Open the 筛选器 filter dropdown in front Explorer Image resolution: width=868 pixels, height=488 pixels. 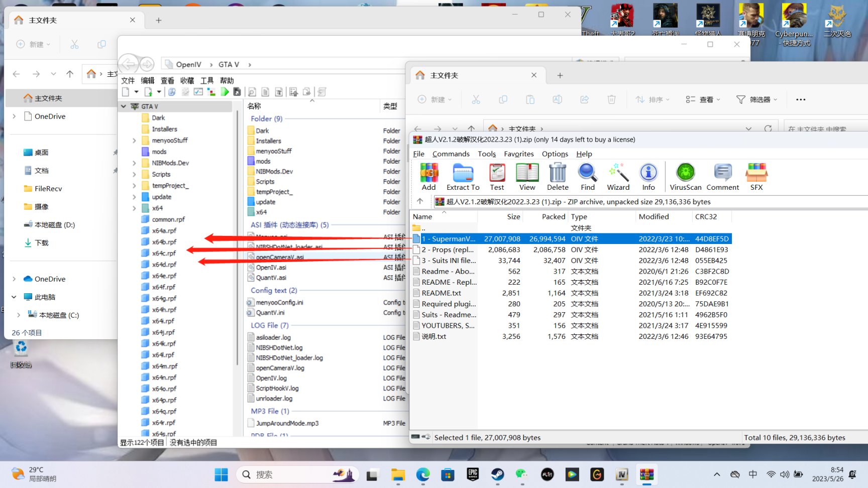[x=756, y=99]
